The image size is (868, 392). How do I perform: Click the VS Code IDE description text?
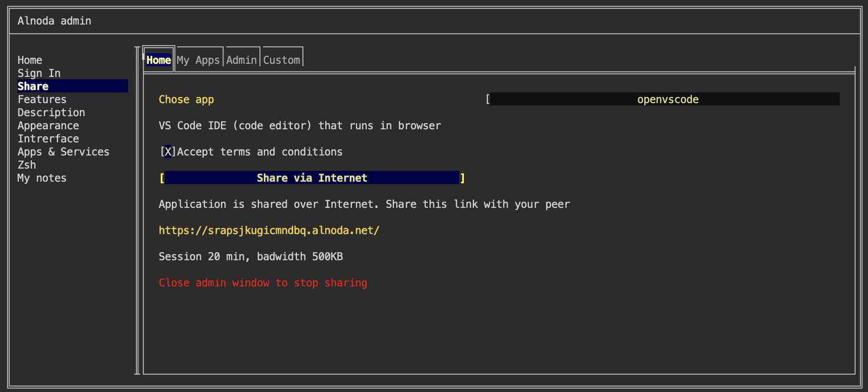click(x=300, y=126)
